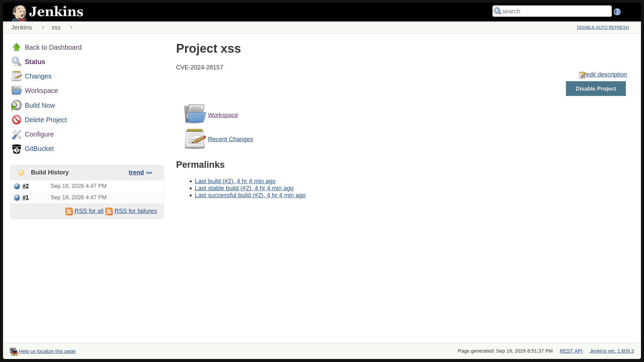This screenshot has height=362, width=644.
Task: Open the REST API footer link
Action: click(571, 351)
